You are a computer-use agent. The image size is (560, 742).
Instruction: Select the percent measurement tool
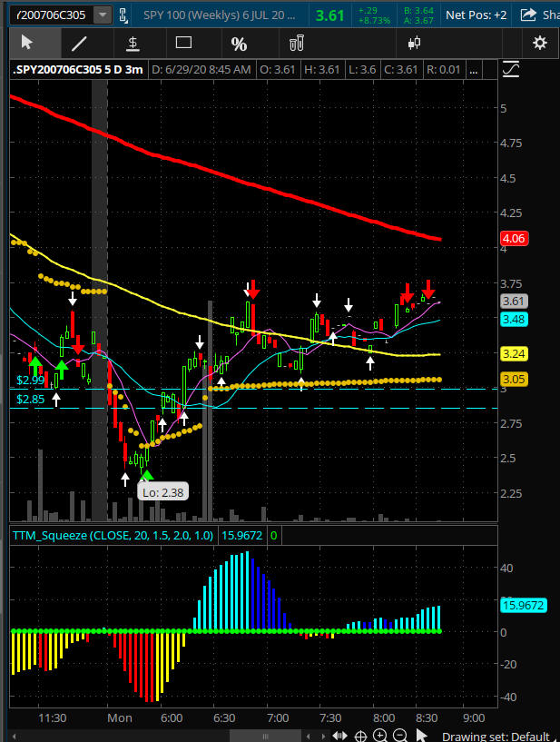[239, 44]
